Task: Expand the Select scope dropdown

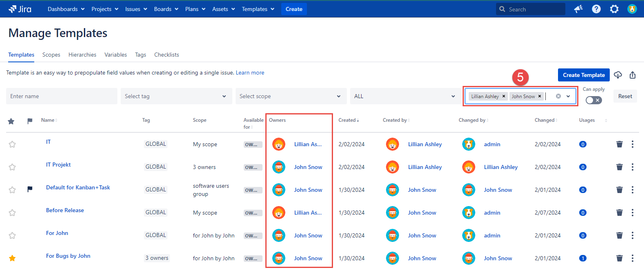Action: point(291,97)
